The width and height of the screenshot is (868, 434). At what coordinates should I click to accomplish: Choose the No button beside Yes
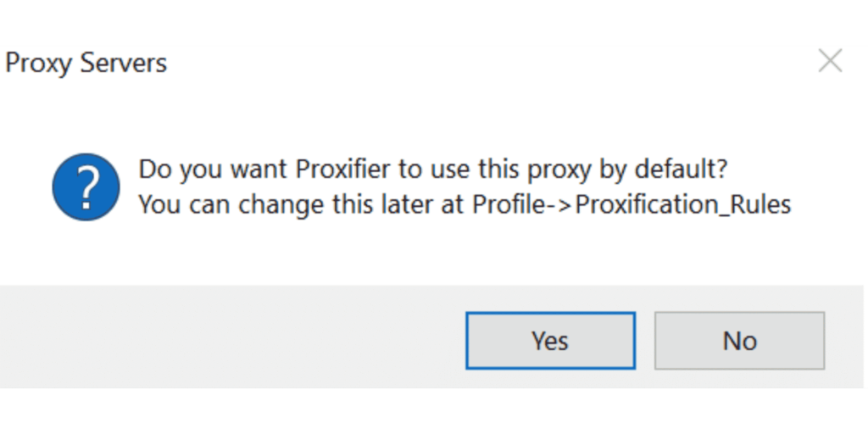click(739, 341)
